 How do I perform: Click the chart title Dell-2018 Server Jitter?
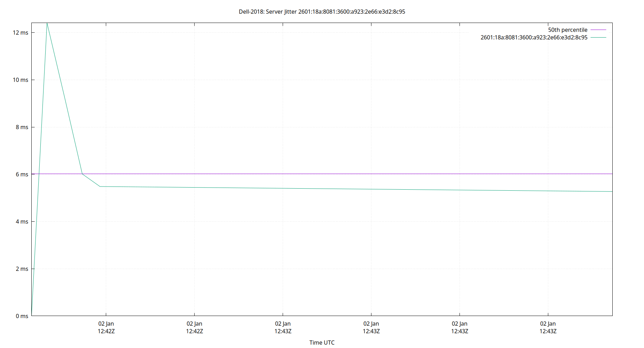pyautogui.click(x=322, y=11)
